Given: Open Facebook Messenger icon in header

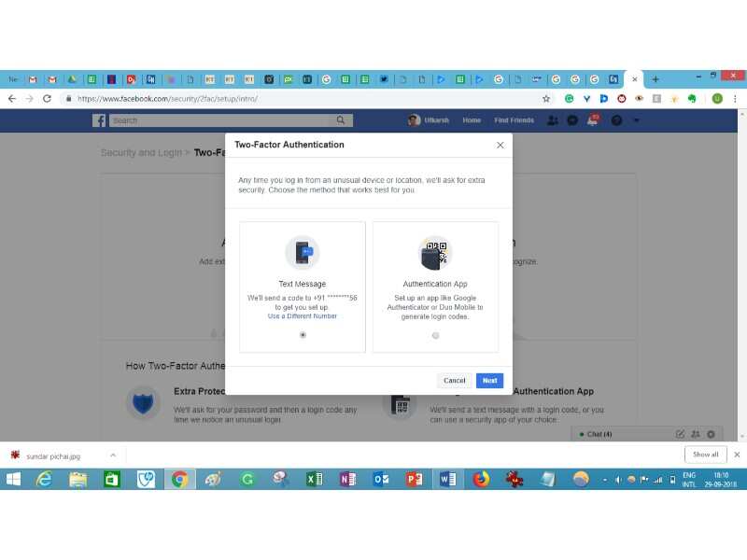Looking at the screenshot, I should pos(572,120).
